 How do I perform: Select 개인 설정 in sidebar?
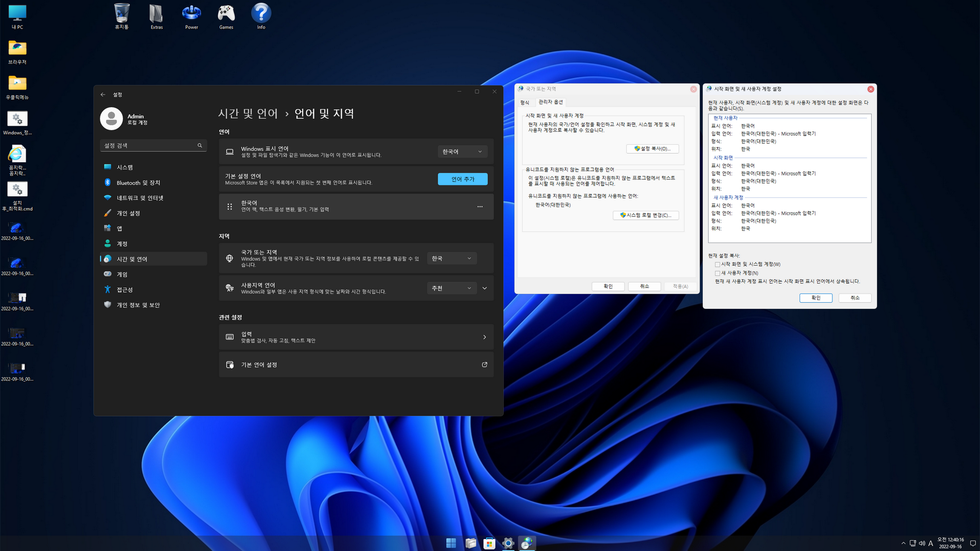pos(154,213)
